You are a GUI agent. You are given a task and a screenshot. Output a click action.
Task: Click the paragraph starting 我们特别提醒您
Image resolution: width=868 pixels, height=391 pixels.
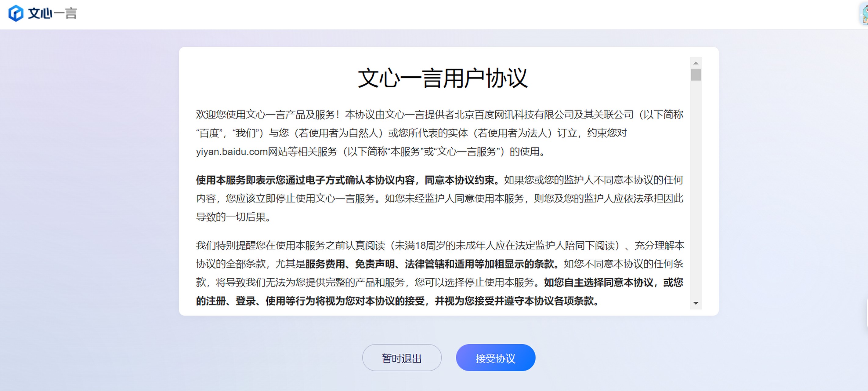440,273
